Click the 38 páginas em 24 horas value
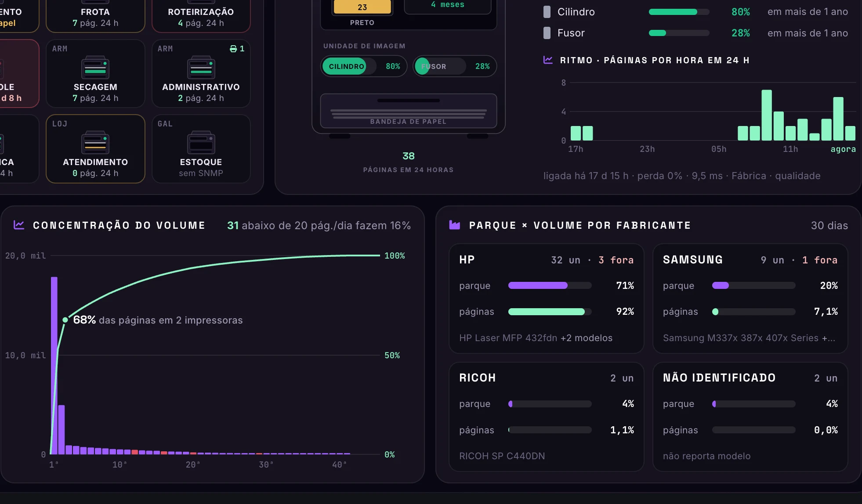 tap(409, 156)
